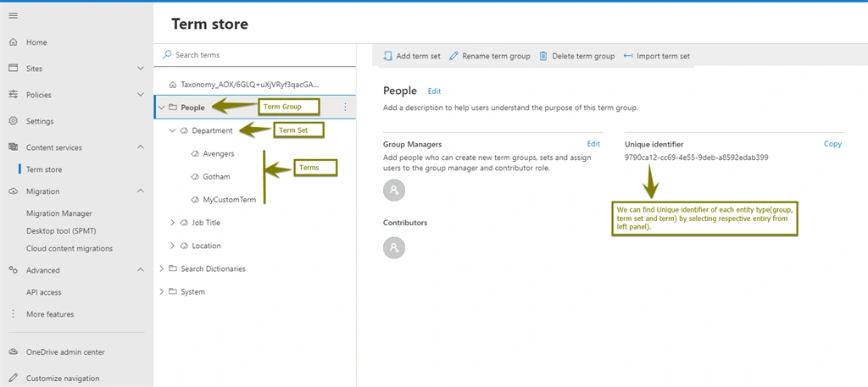Click the More features dots icon
Screen dimensions: 868x387
coord(14,314)
